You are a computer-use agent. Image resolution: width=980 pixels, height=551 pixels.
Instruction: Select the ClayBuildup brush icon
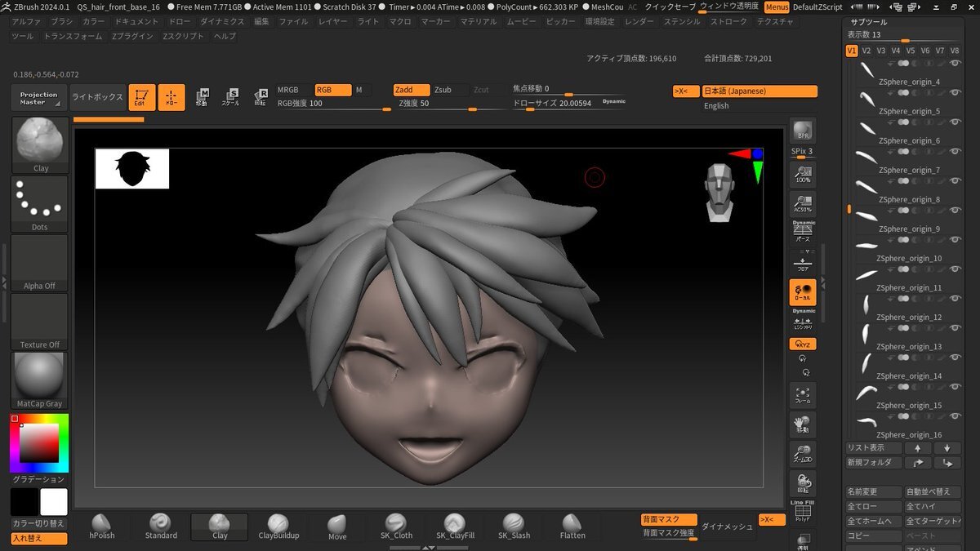coord(278,526)
